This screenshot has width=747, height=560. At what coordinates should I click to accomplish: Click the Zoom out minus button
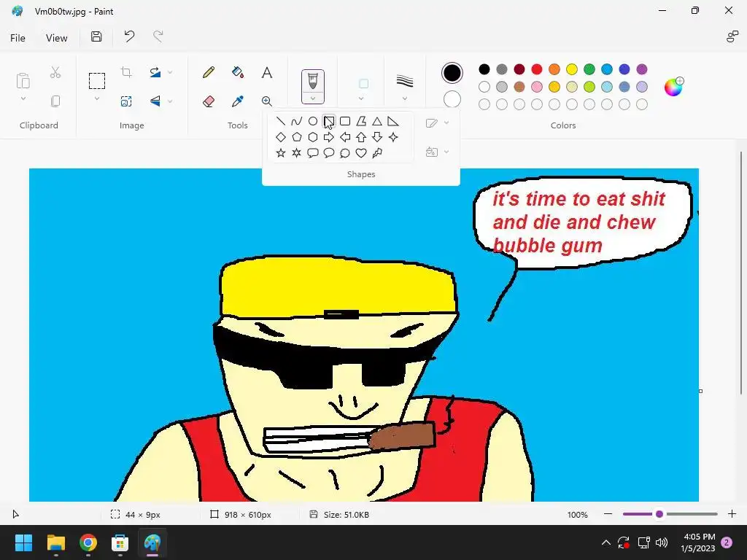click(608, 514)
